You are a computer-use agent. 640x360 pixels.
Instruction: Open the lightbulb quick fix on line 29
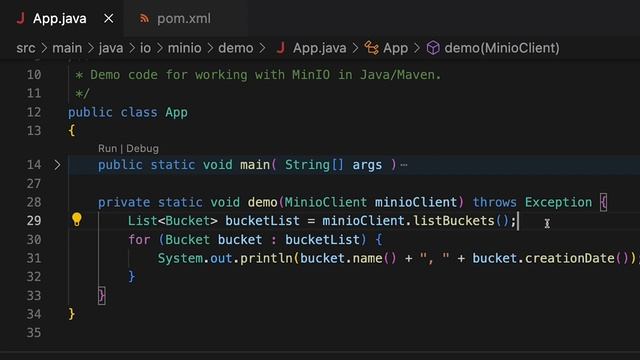pyautogui.click(x=77, y=220)
